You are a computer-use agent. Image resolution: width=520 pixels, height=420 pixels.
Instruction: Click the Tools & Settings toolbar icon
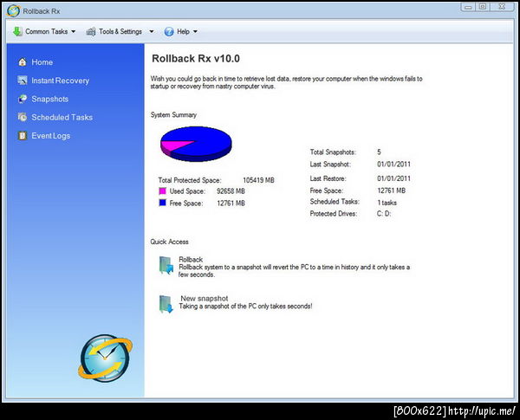tap(91, 31)
